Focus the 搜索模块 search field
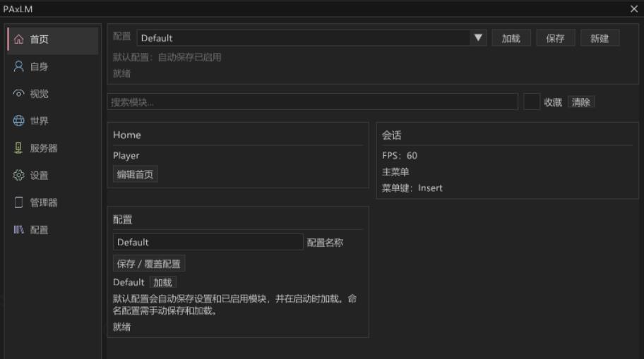The height and width of the screenshot is (359, 644). [x=313, y=102]
